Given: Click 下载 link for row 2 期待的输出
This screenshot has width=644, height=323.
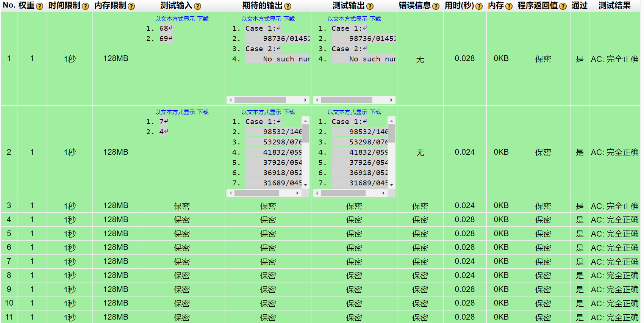Looking at the screenshot, I should [289, 112].
